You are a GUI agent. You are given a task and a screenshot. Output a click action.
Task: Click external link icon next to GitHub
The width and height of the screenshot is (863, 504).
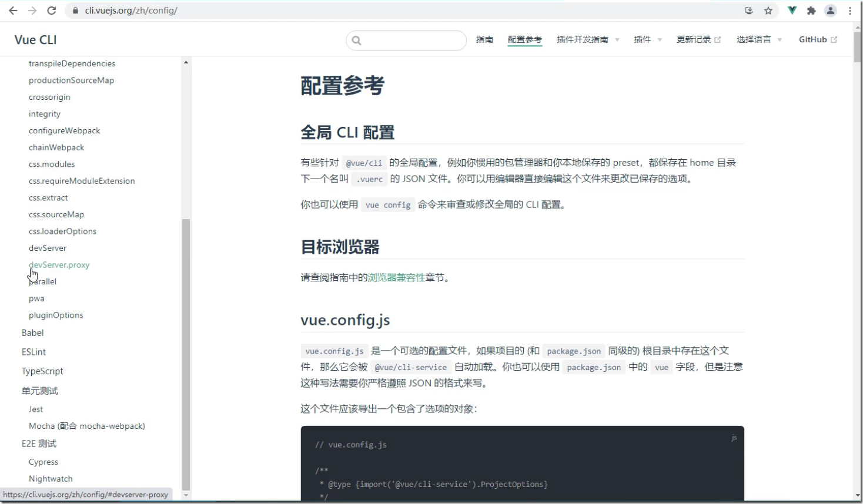click(834, 40)
